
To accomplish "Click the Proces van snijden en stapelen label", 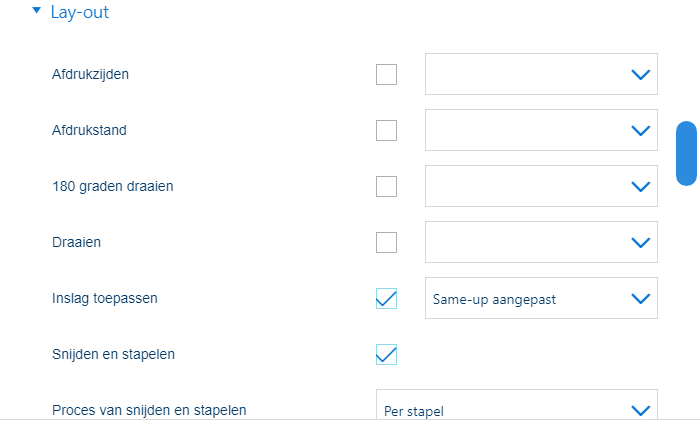I will (x=148, y=410).
